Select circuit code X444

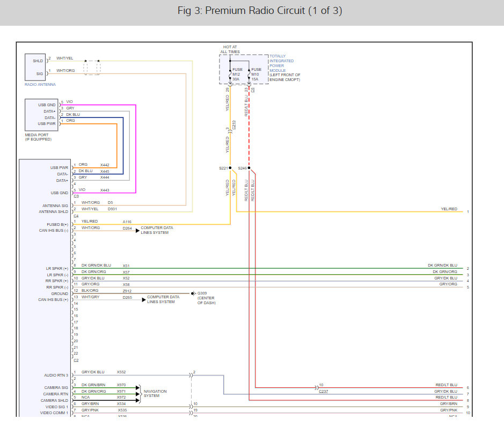105,178
